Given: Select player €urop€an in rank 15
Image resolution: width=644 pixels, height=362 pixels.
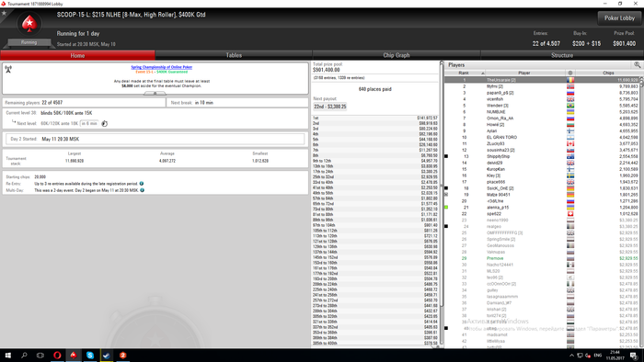Looking at the screenshot, I should (x=541, y=169).
